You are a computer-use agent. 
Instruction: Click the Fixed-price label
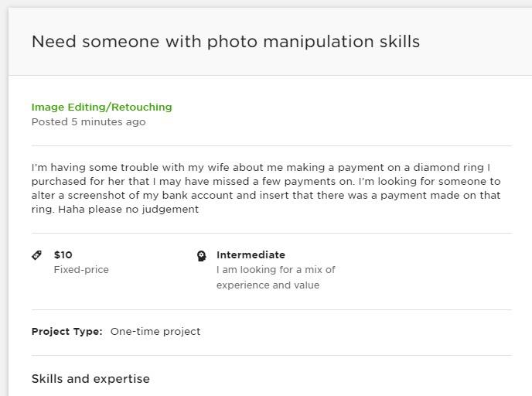click(81, 270)
